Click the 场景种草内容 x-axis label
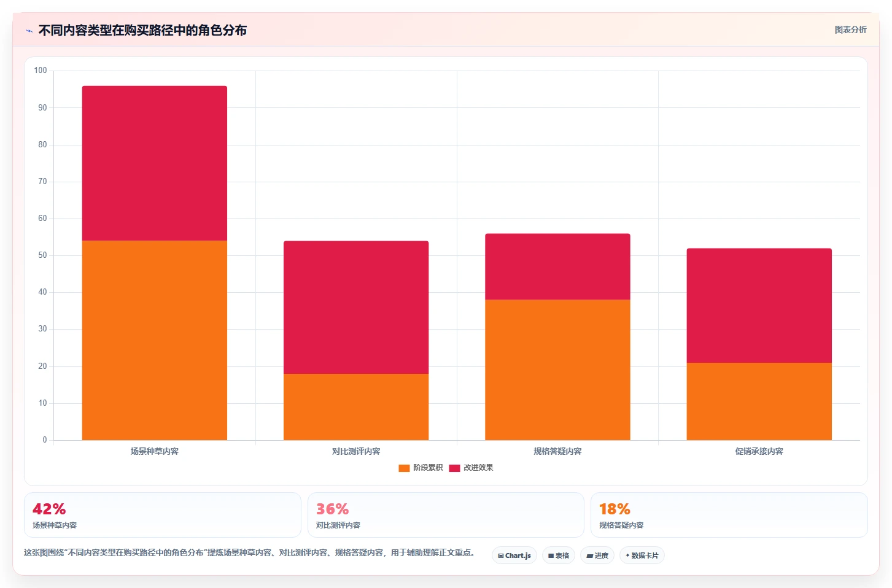The height and width of the screenshot is (588, 892). pyautogui.click(x=155, y=451)
